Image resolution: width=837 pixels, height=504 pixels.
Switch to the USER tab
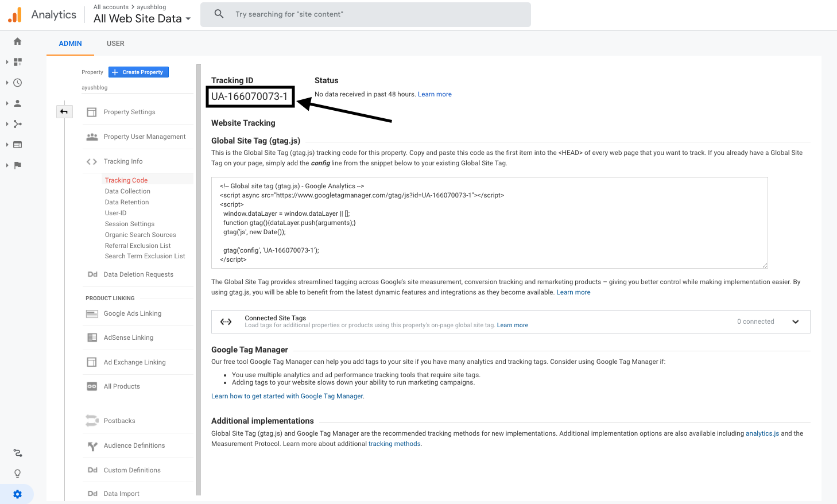pos(115,44)
